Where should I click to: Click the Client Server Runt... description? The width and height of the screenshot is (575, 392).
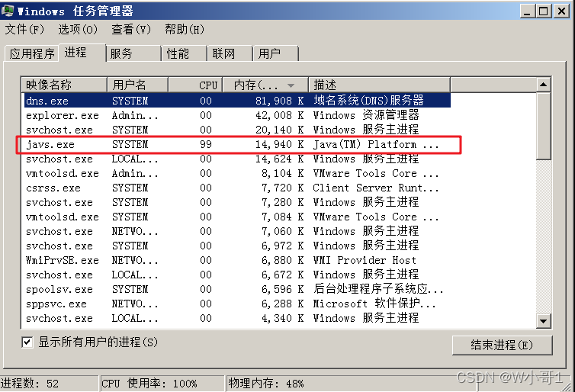coord(376,188)
